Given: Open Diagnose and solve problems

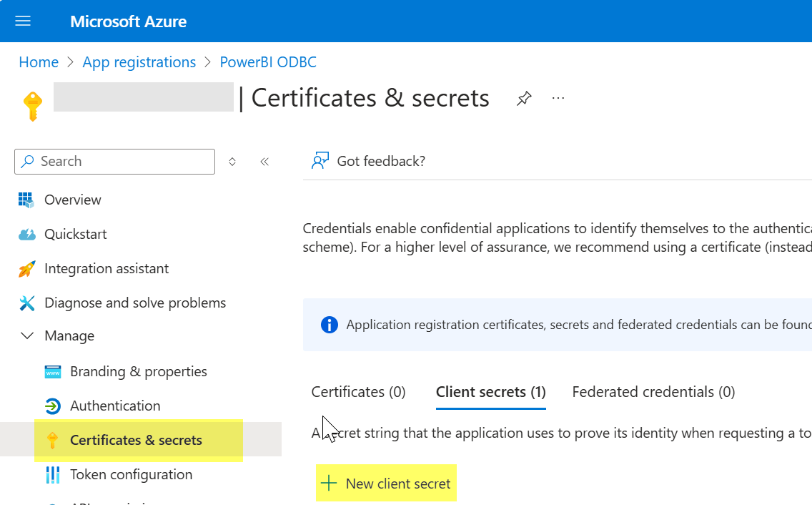Looking at the screenshot, I should click(135, 303).
